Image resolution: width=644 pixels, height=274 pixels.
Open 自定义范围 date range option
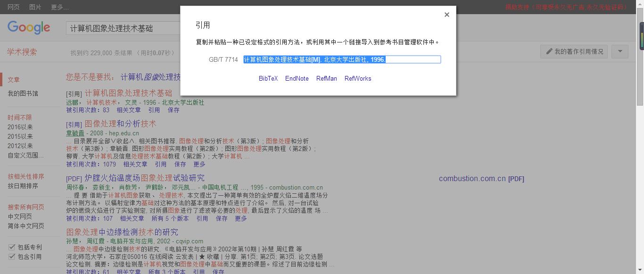tap(25, 155)
